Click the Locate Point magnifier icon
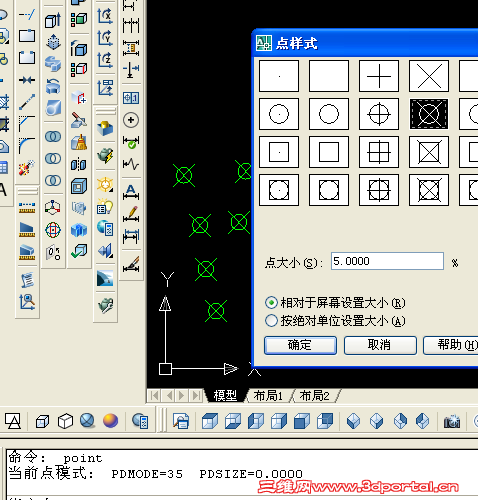 (27, 302)
